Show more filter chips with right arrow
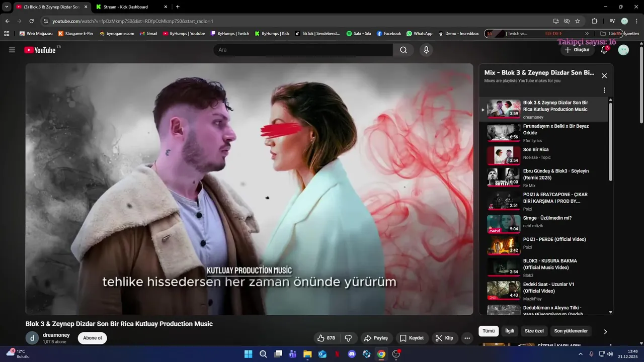The image size is (644, 362). coord(605,331)
